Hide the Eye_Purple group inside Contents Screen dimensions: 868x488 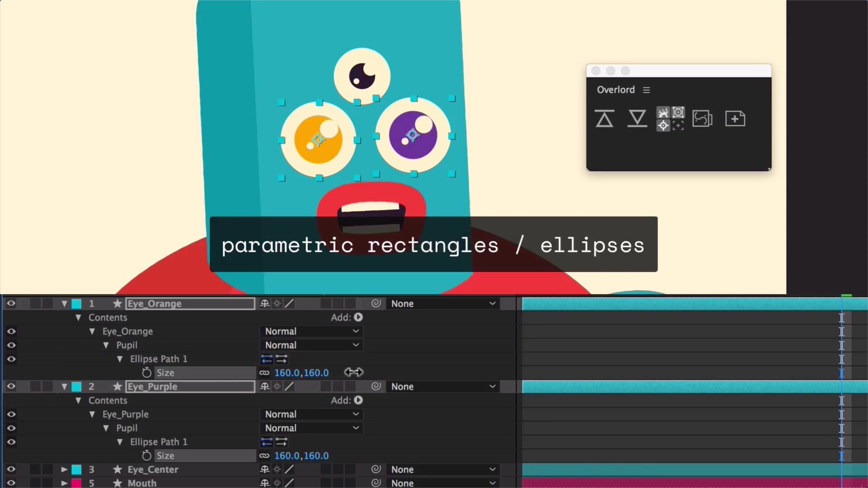(x=11, y=414)
